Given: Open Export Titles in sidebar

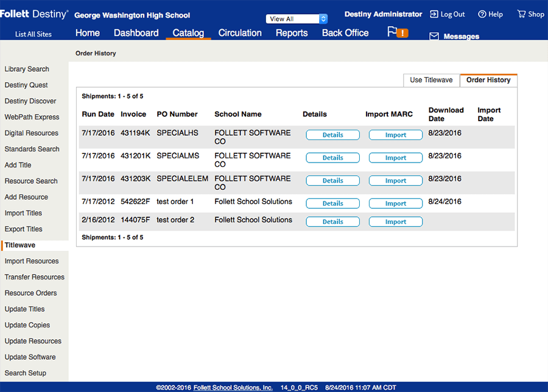Looking at the screenshot, I should 23,229.
